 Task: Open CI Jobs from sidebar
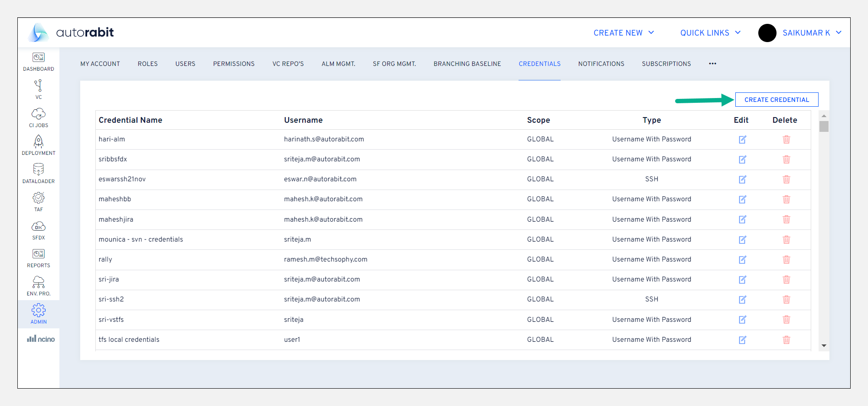click(x=39, y=118)
